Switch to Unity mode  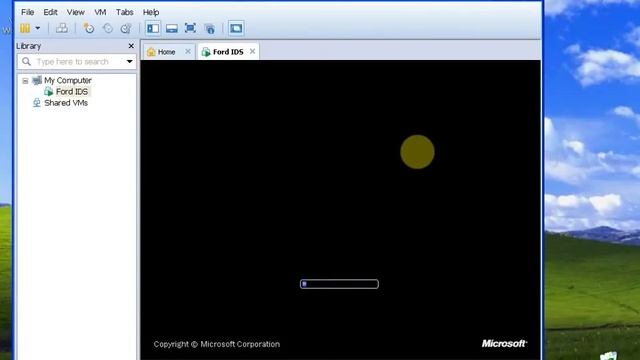click(210, 28)
